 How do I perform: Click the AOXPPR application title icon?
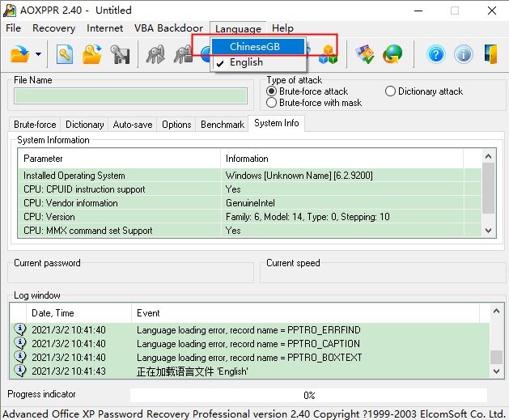click(x=10, y=11)
